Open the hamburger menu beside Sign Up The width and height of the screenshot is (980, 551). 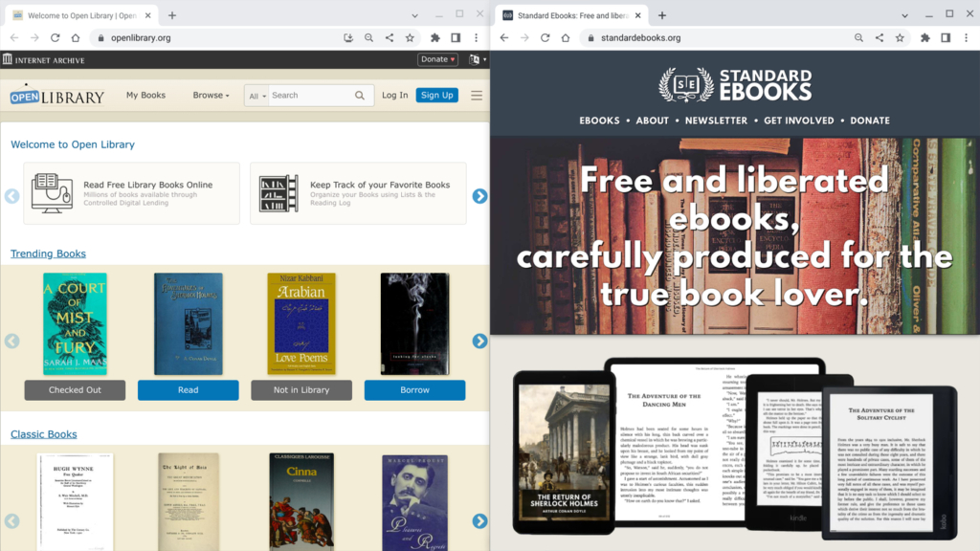(476, 95)
